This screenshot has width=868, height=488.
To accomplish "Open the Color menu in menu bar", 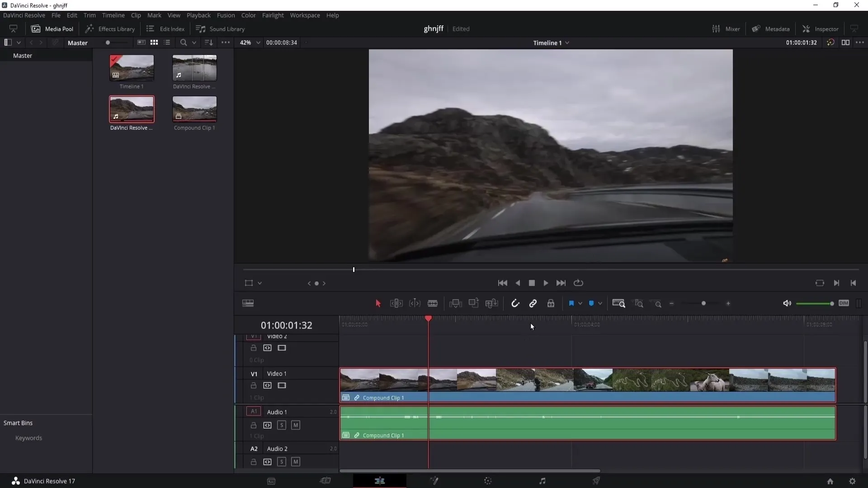I will (x=249, y=15).
